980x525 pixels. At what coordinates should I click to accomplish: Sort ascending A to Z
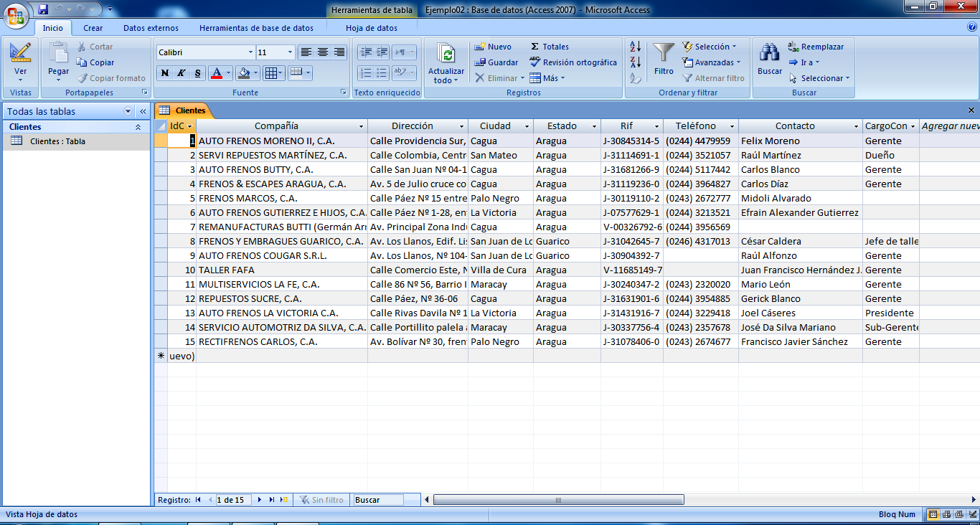pyautogui.click(x=635, y=47)
